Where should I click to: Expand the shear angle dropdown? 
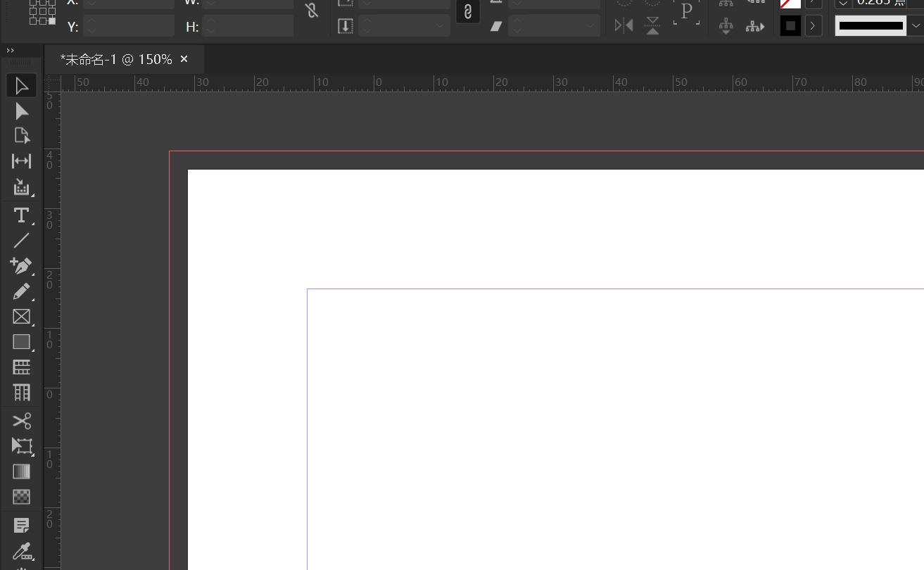(590, 26)
